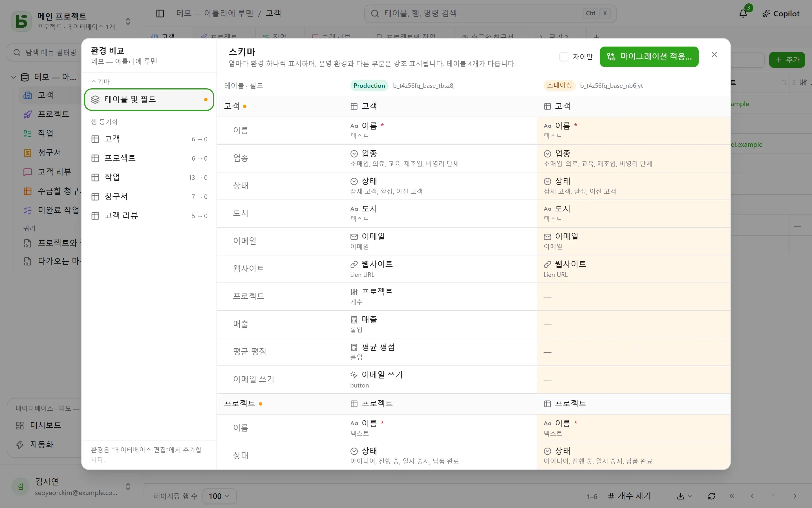Open 자동화 lightning icon
812x508 pixels.
20,444
